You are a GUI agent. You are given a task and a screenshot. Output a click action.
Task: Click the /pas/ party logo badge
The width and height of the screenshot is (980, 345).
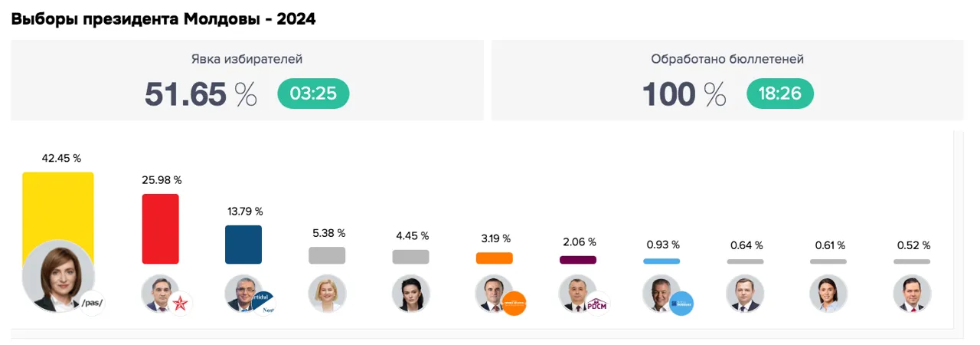tap(92, 303)
